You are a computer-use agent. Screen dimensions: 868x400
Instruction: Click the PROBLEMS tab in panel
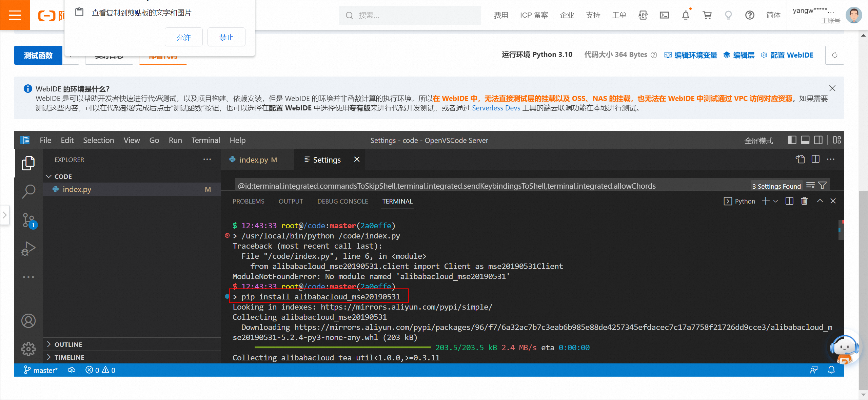pos(248,201)
